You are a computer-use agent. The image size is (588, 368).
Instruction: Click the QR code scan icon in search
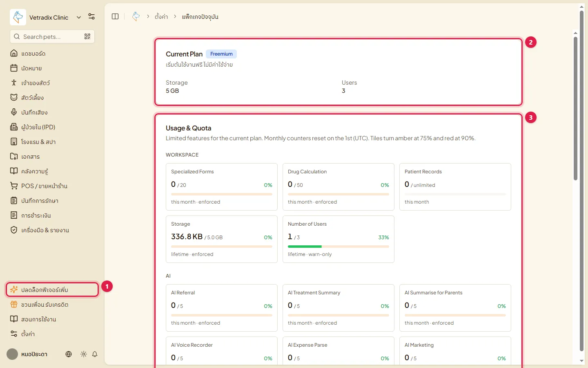[x=87, y=36]
